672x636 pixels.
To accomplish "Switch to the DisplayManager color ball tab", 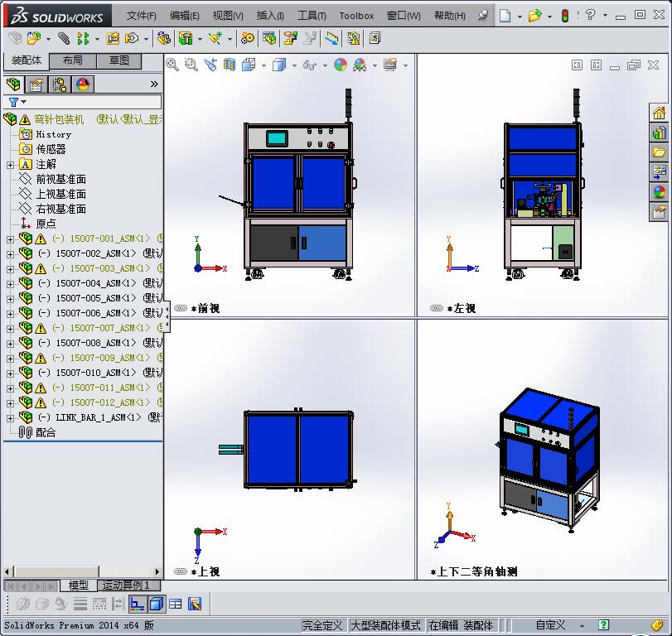I will click(x=83, y=84).
